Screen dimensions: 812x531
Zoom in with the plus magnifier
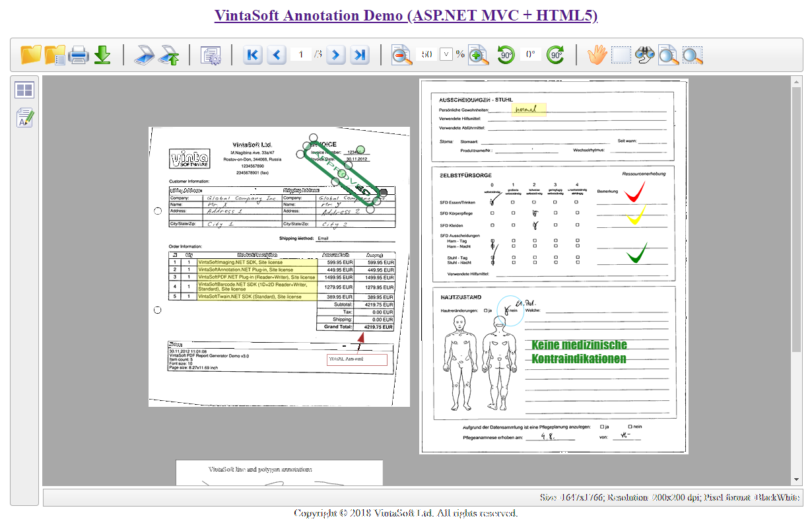coord(478,55)
